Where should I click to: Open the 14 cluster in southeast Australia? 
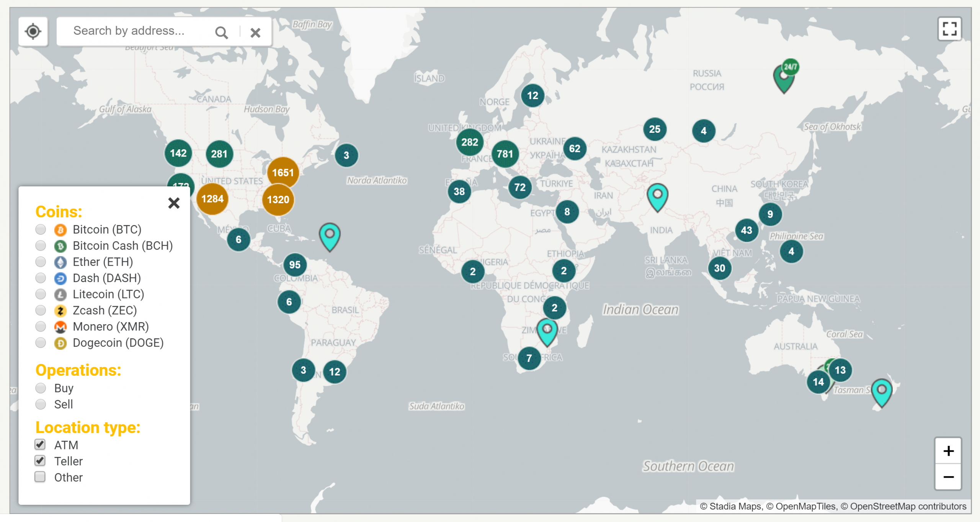click(x=818, y=382)
